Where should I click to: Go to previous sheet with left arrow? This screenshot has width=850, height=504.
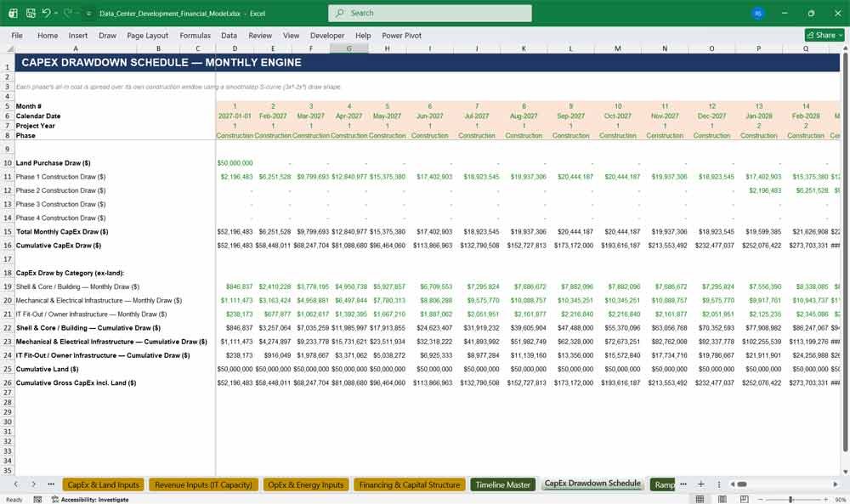[x=16, y=484]
